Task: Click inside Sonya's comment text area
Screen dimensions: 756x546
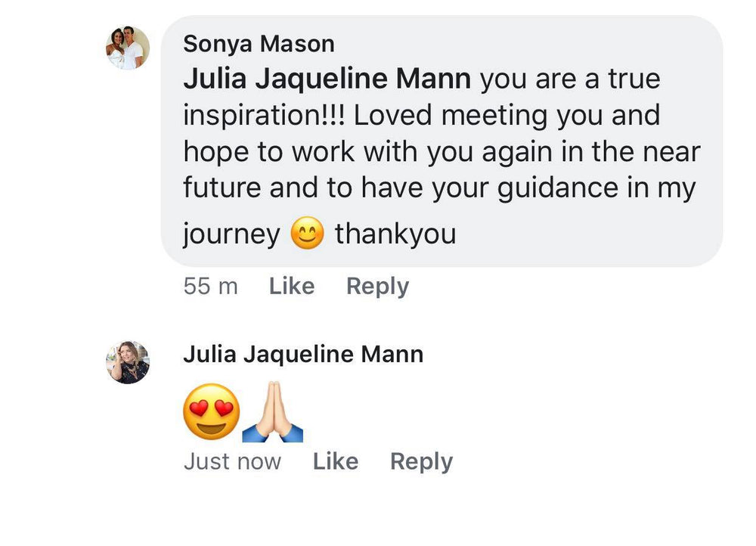Action: [x=438, y=151]
